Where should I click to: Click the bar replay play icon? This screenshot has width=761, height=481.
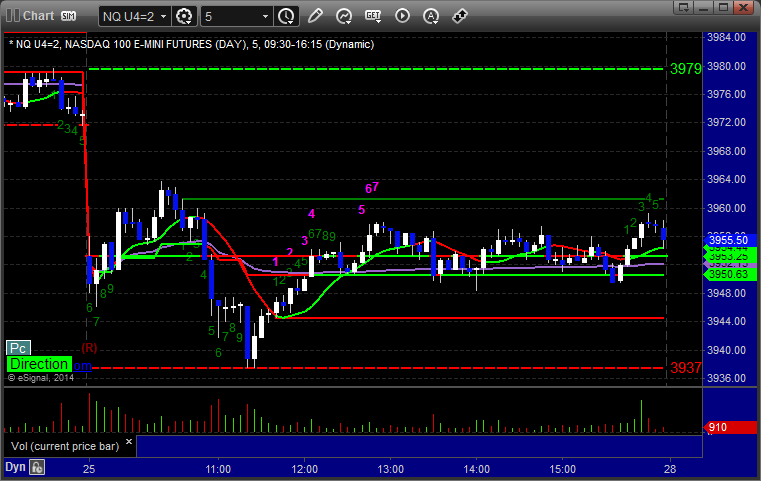[x=402, y=16]
